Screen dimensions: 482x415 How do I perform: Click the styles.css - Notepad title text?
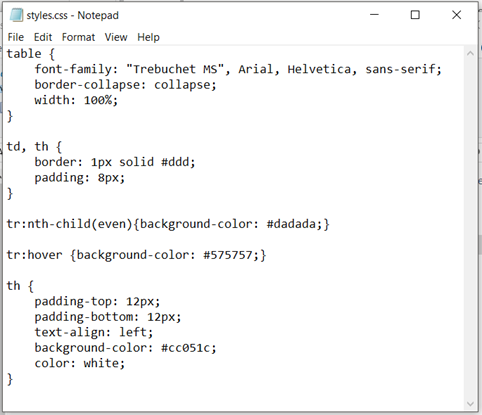73,15
